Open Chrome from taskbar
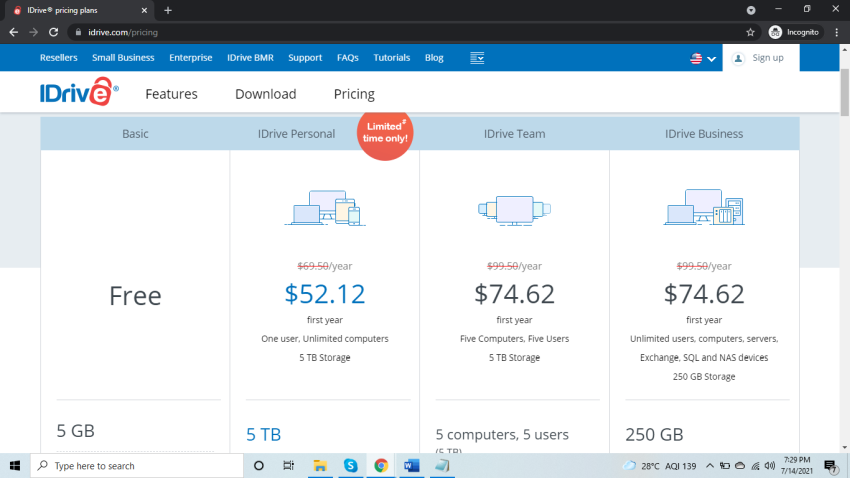Screen dimensions: 850x478 click(381, 466)
